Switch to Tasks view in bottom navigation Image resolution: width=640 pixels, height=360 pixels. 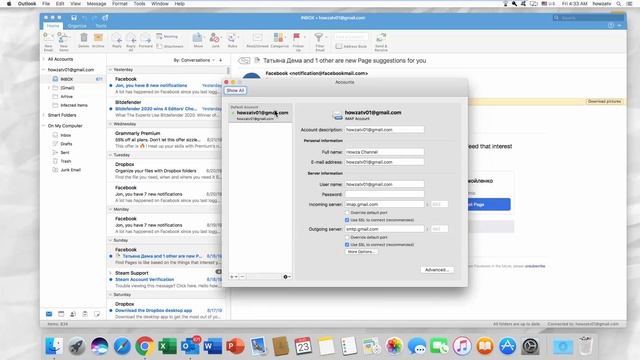[85, 314]
